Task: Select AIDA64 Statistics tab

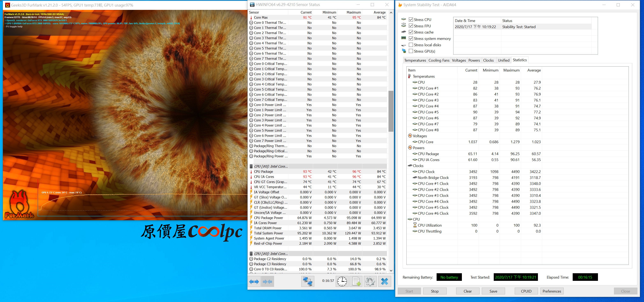Action: (x=519, y=60)
